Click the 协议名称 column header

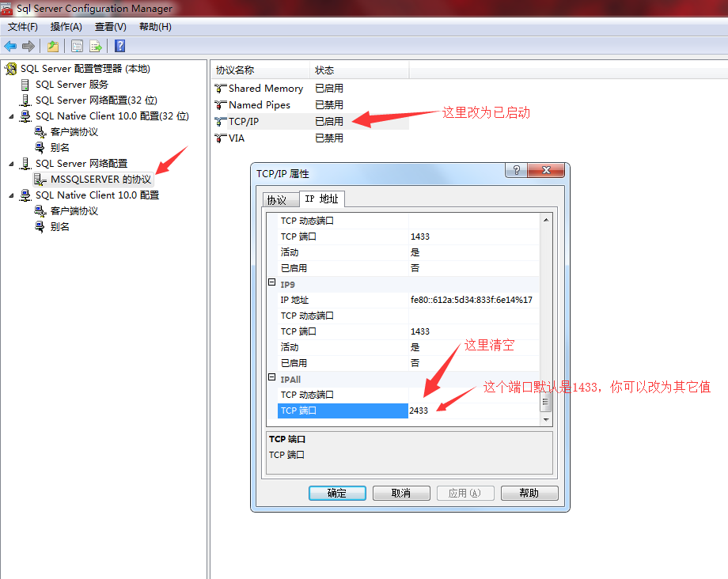point(261,70)
